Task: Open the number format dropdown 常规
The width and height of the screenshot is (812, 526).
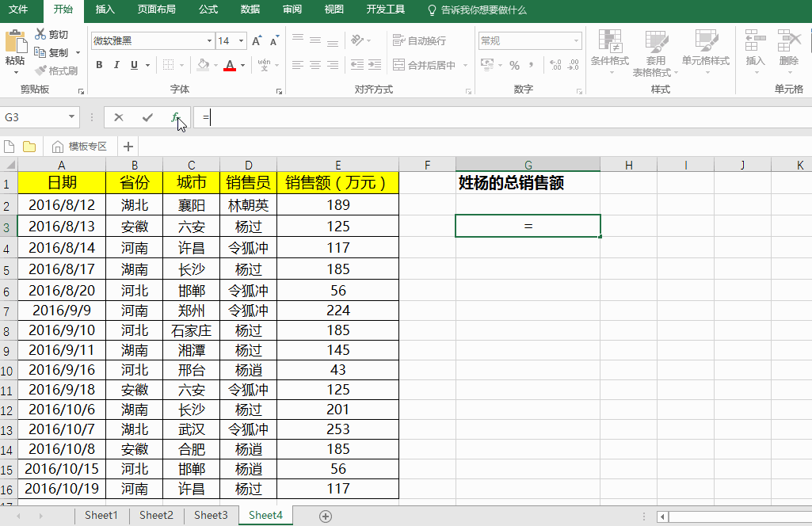Action: (x=576, y=41)
